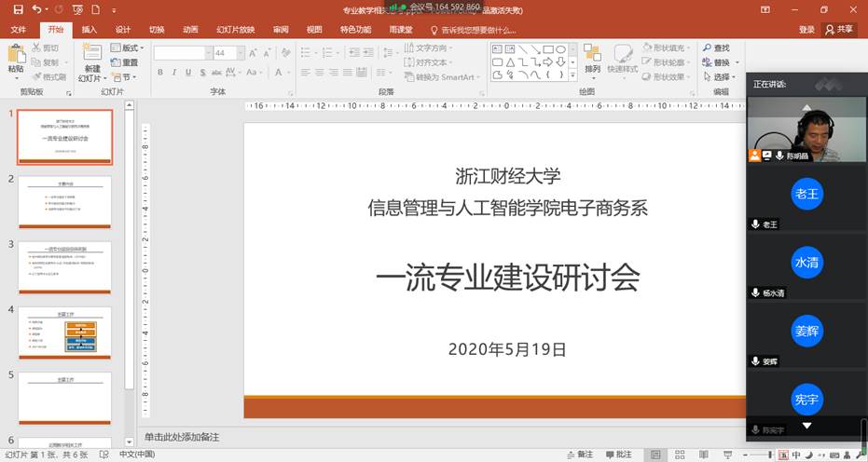Click the Share button

pos(839,30)
